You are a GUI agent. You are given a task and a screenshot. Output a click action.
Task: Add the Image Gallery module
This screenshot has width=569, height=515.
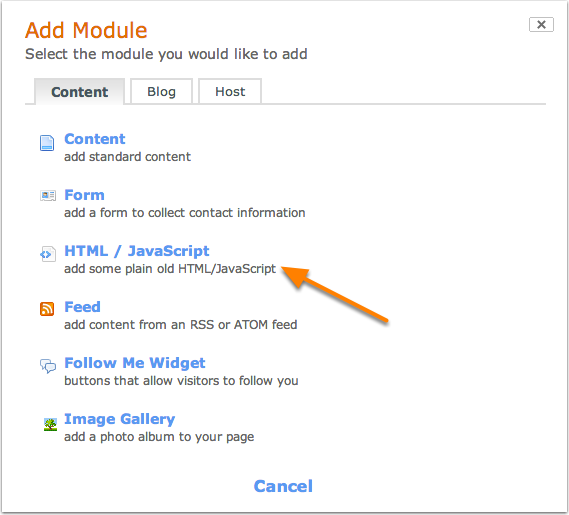tap(120, 419)
